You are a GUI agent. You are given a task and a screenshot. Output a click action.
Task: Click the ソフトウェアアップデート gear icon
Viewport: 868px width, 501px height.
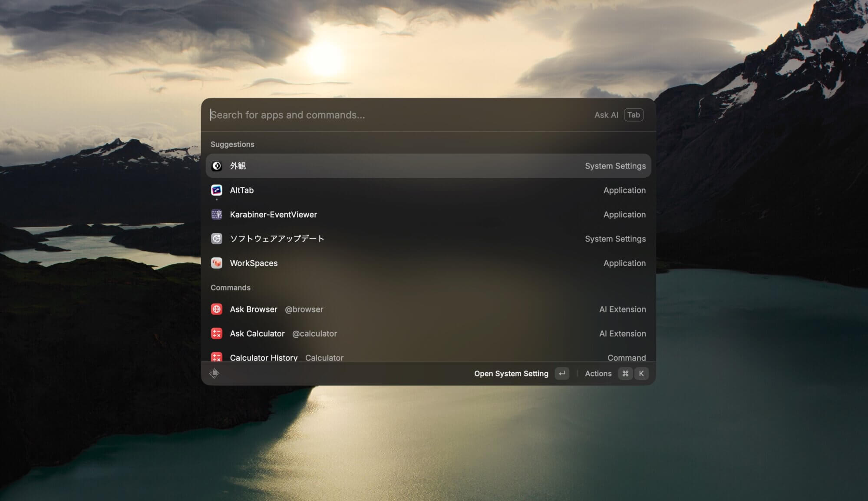[x=216, y=239]
